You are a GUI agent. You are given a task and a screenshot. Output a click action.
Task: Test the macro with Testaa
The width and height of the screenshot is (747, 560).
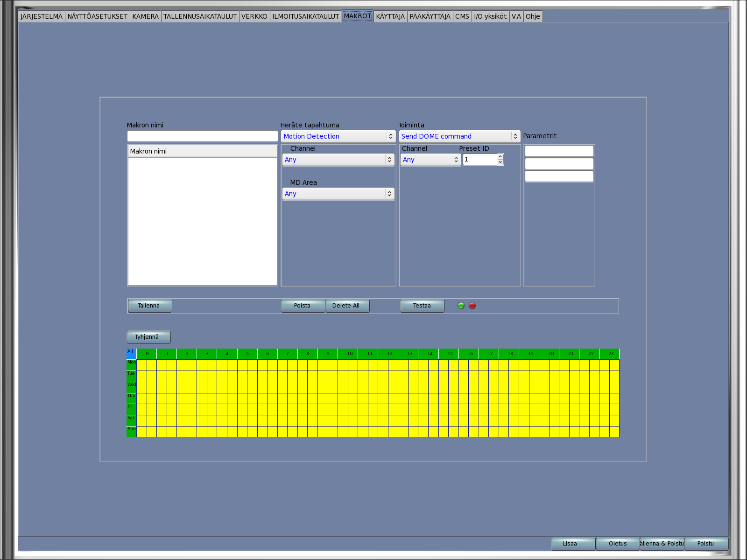[422, 306]
